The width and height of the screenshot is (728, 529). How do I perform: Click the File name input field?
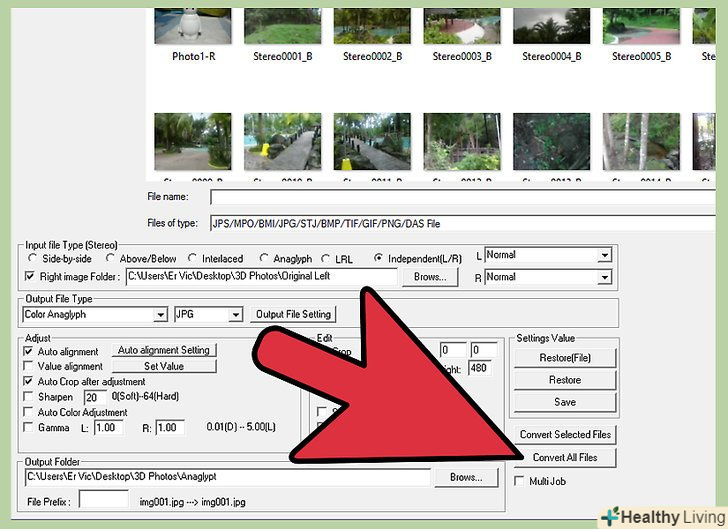pyautogui.click(x=462, y=197)
